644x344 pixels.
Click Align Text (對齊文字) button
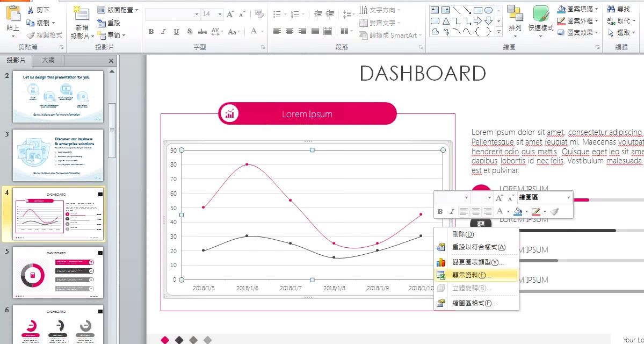(x=380, y=23)
